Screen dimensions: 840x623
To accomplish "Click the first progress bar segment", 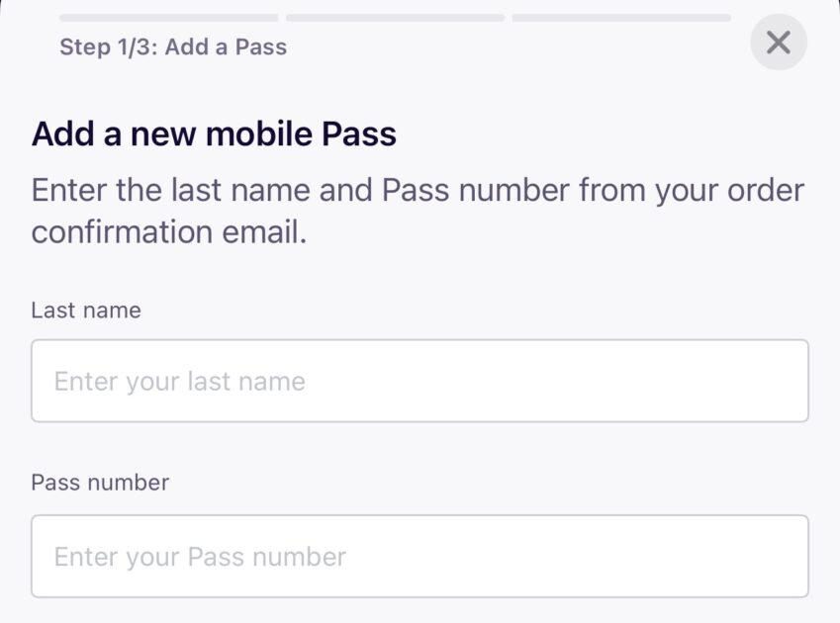I will click(x=168, y=17).
